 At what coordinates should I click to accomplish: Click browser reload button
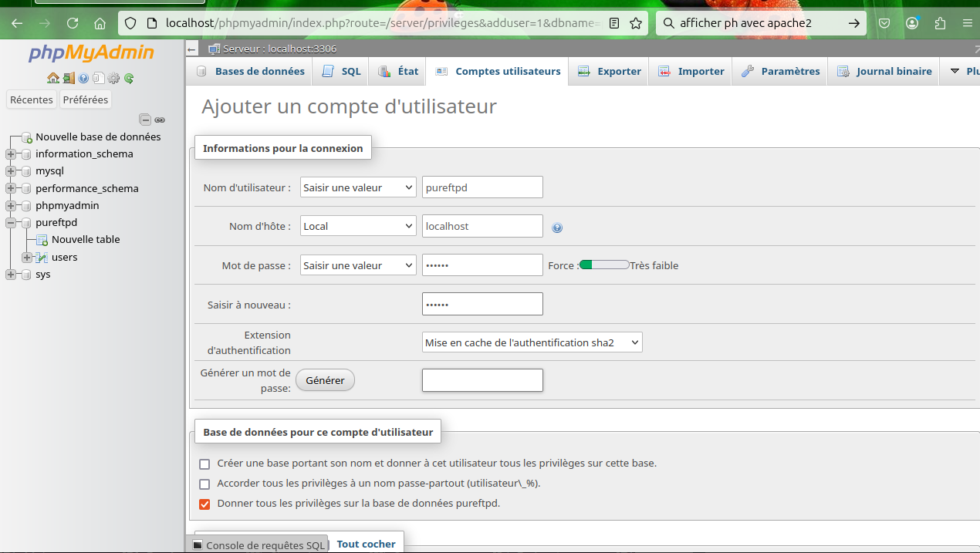(73, 23)
